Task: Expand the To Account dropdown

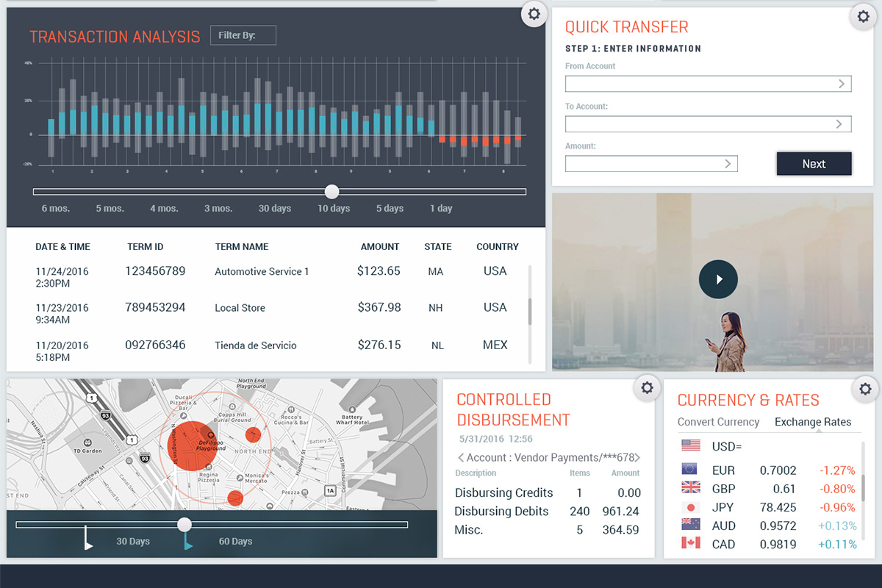Action: 839,124
